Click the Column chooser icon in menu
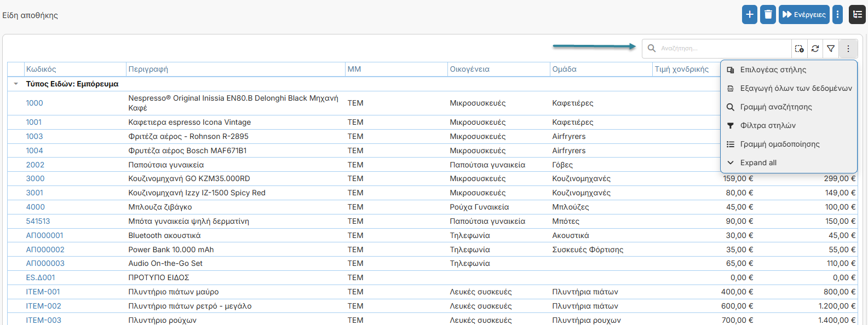Viewport: 868px width, 325px height. coord(730,69)
